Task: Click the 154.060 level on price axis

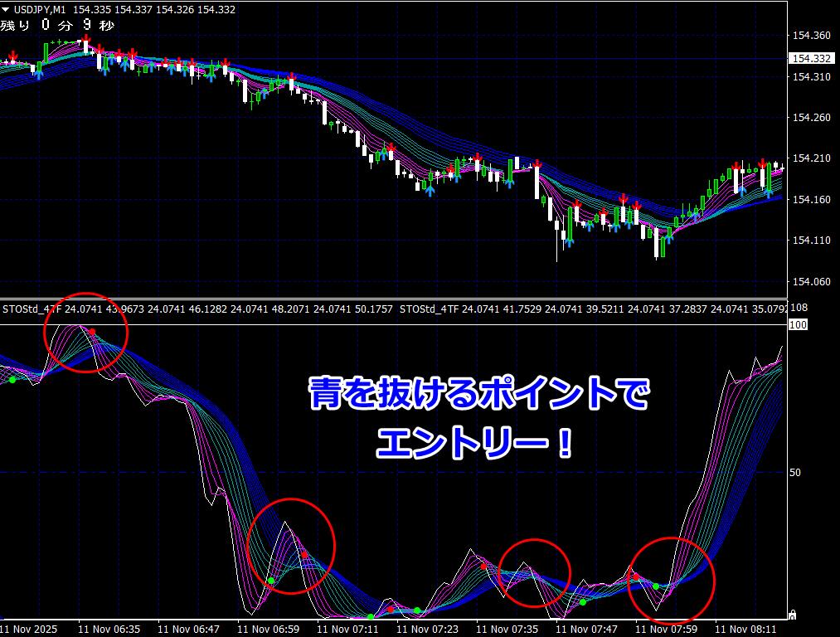Action: [811, 282]
